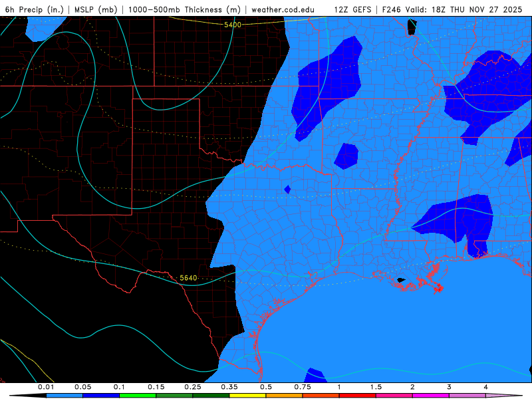The image size is (532, 399).
Task: Select the yellow 0.35 legend swatch
Action: 247,396
